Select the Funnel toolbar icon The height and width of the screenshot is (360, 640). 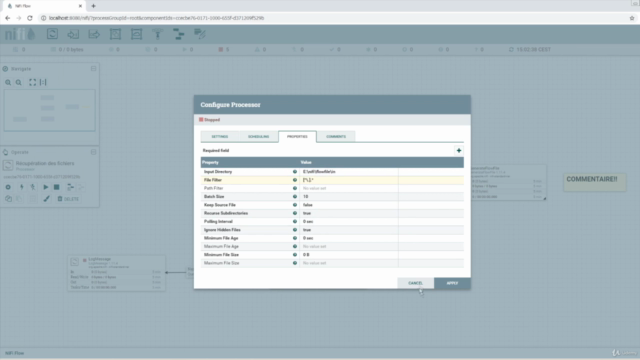[x=158, y=34]
